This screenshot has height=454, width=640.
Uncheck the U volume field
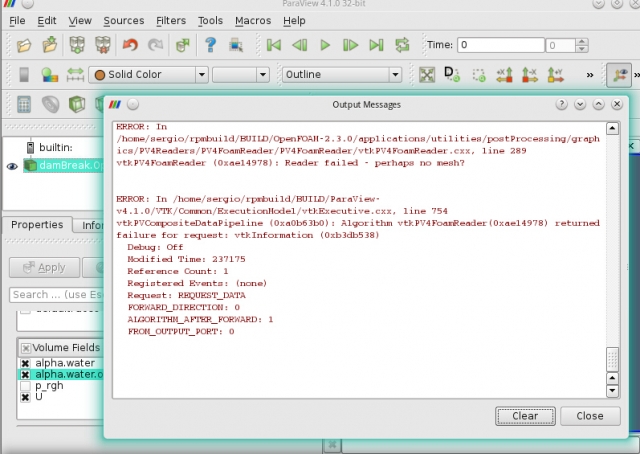(25, 397)
